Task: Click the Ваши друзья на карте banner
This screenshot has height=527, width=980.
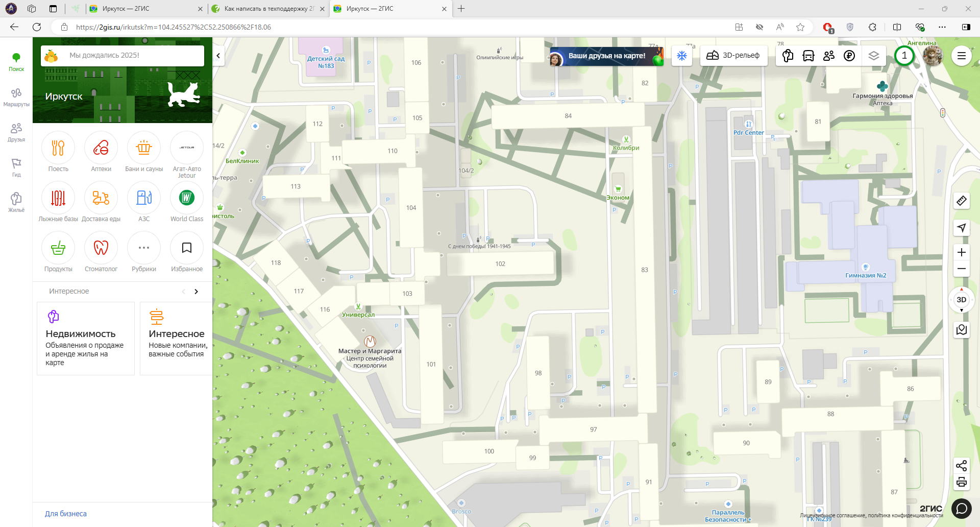Action: pyautogui.click(x=606, y=56)
